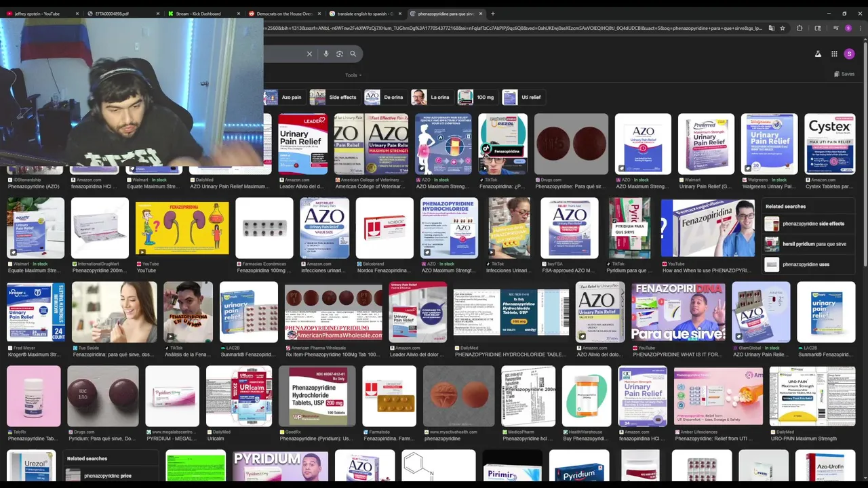868x488 pixels.
Task: Open the Cystex Max UTI Pain Relief image
Action: click(829, 144)
